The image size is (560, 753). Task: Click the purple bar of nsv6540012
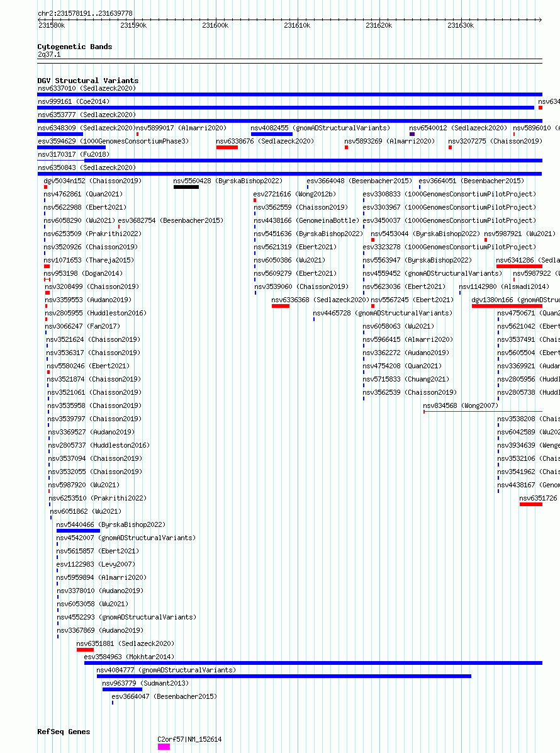point(412,134)
